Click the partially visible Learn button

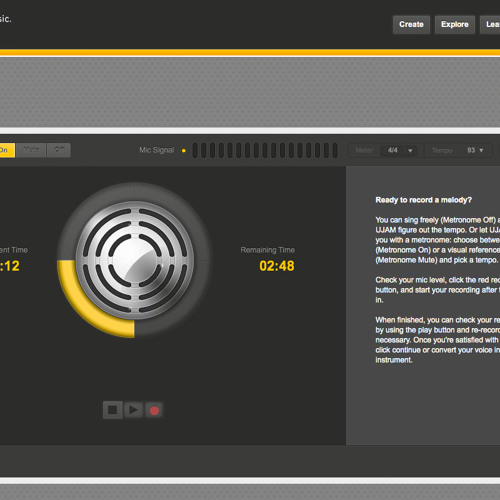pos(490,25)
